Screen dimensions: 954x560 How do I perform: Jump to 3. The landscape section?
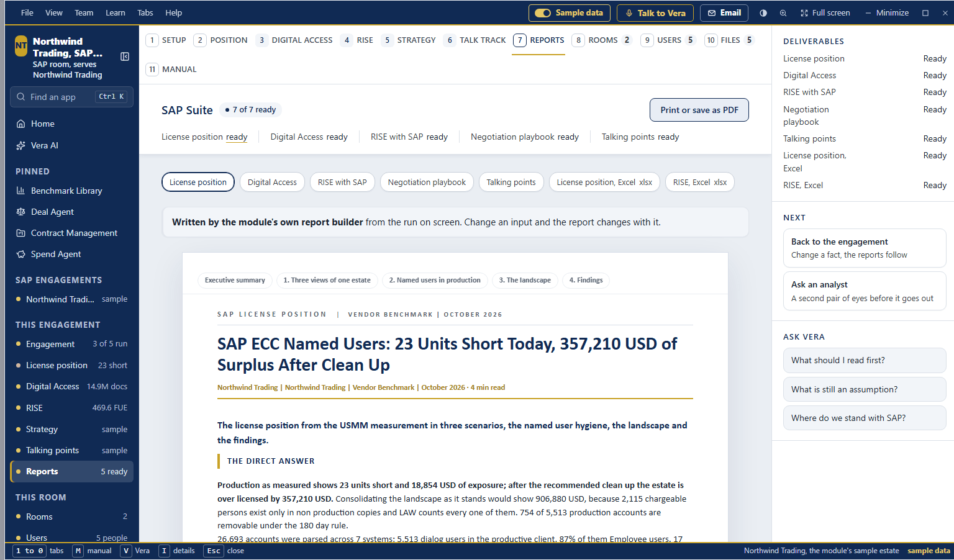point(525,280)
